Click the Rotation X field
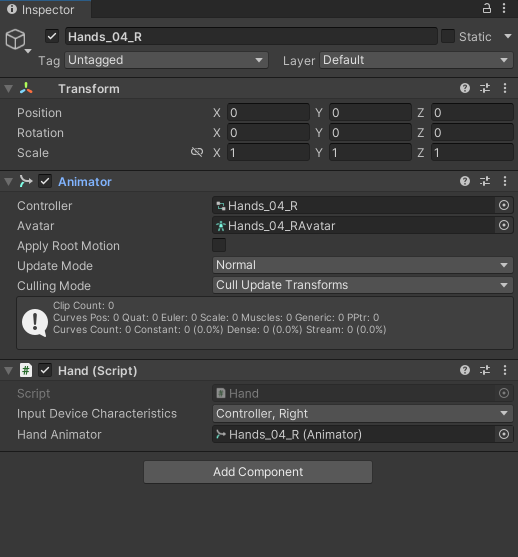Screen dimensions: 518x557 tap(268, 133)
